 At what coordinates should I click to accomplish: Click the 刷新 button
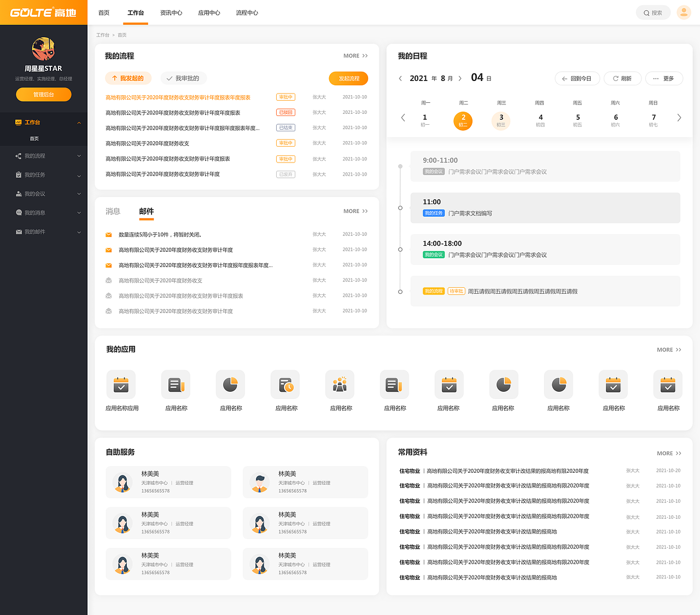(x=622, y=78)
